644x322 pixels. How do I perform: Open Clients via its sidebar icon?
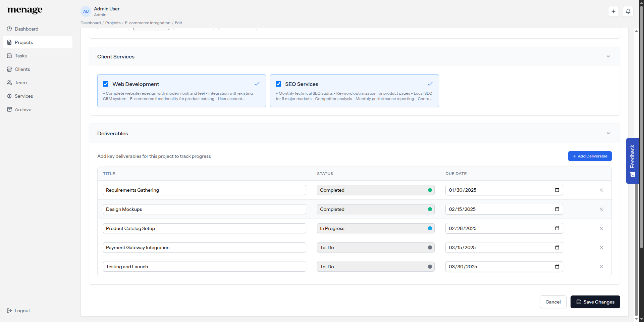coord(9,69)
